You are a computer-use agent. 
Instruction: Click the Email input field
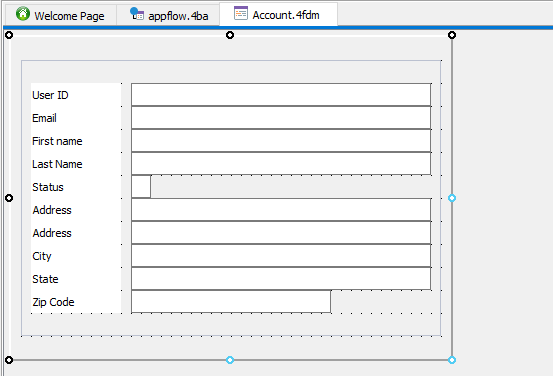pyautogui.click(x=281, y=117)
